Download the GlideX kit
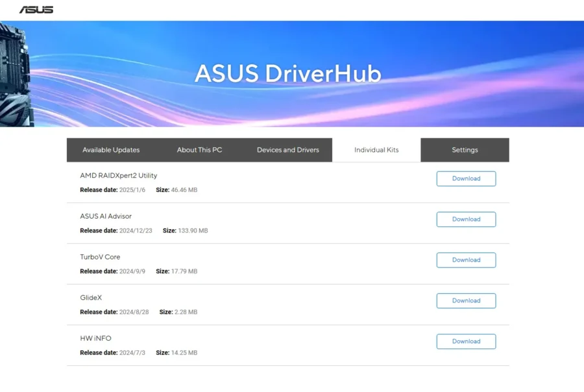This screenshot has height=392, width=584. click(x=466, y=300)
